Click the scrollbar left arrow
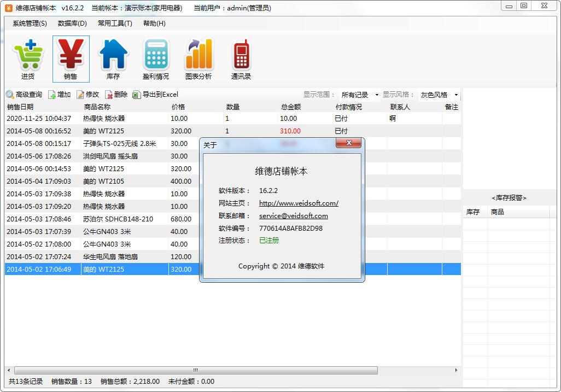 click(9, 370)
